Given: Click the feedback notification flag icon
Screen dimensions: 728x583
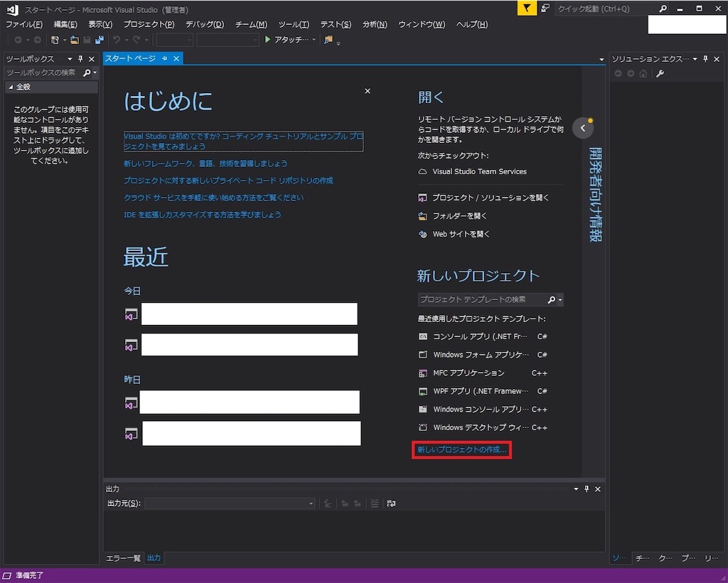Looking at the screenshot, I should (x=527, y=8).
